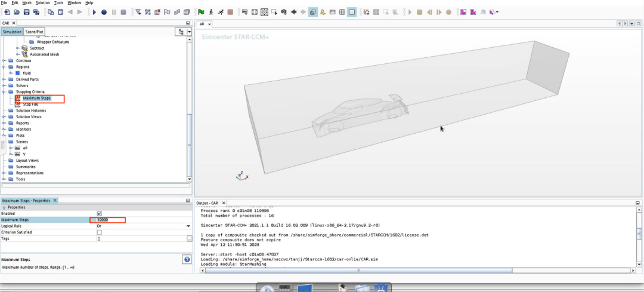Click the output panel horizontal scrollbar
Screen dimensions: 644x292
[x=358, y=271]
